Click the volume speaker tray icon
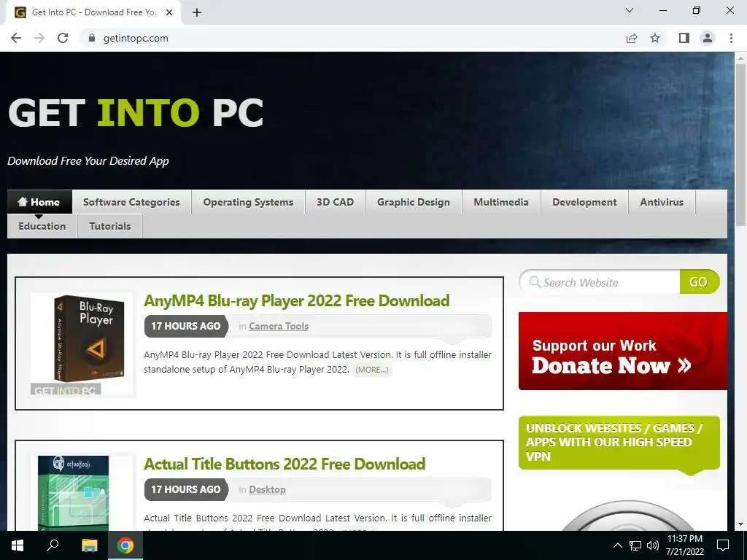The height and width of the screenshot is (560, 747). click(x=653, y=545)
